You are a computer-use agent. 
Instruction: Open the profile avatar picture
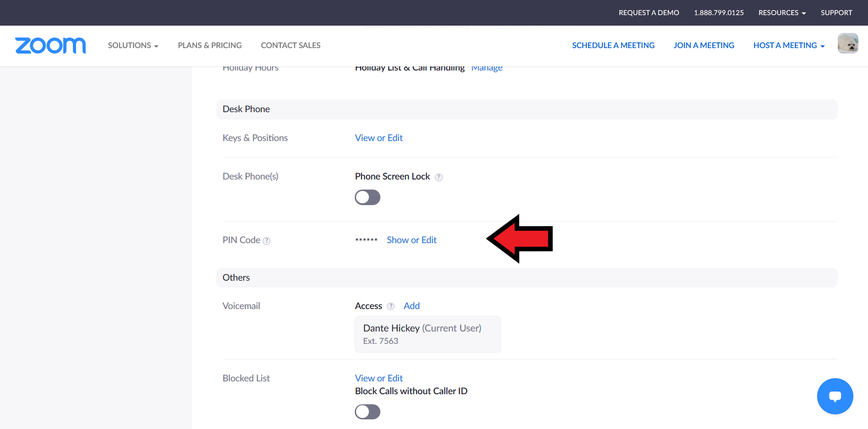(847, 43)
